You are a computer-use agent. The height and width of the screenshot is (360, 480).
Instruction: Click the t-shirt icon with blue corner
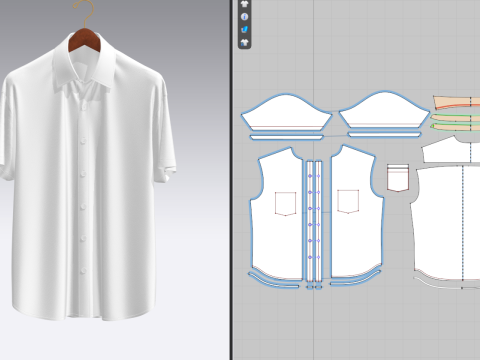[244, 42]
